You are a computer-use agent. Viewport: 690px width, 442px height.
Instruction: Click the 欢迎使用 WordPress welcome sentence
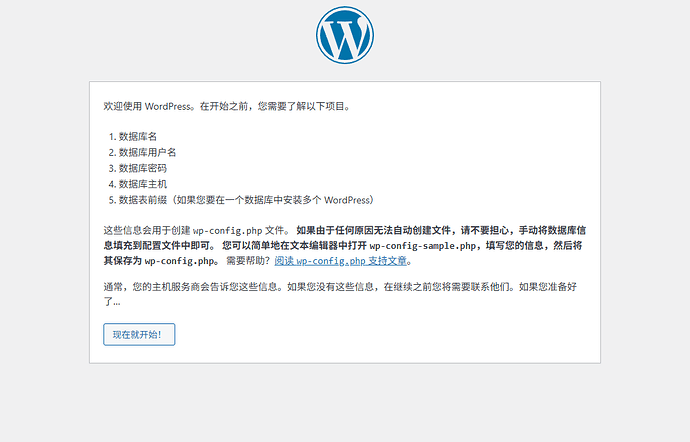[x=228, y=106]
